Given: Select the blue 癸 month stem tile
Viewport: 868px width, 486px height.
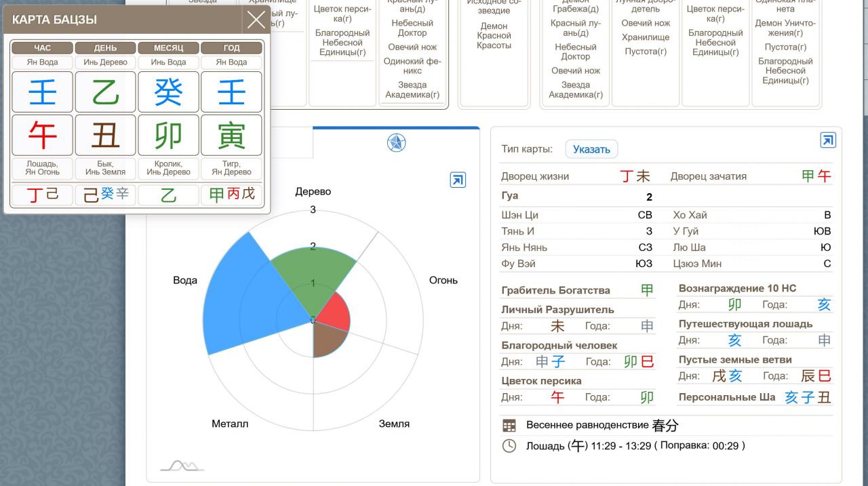Looking at the screenshot, I should point(168,92).
